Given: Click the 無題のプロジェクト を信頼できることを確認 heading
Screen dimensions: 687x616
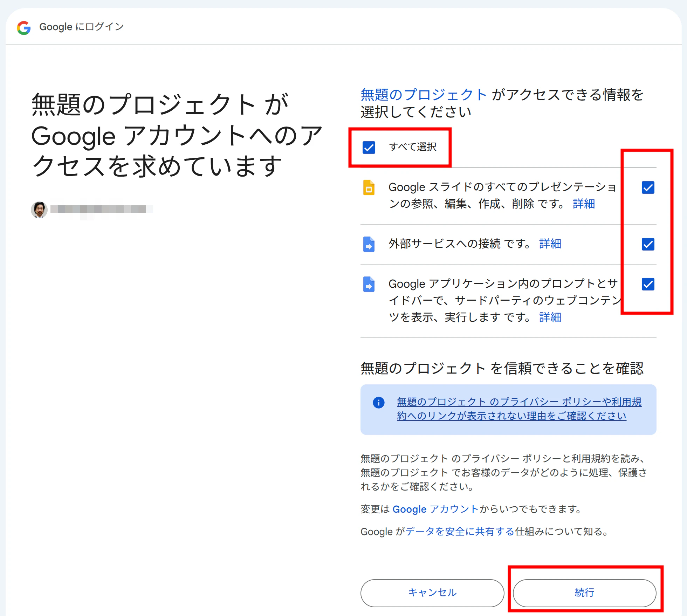Looking at the screenshot, I should point(502,369).
